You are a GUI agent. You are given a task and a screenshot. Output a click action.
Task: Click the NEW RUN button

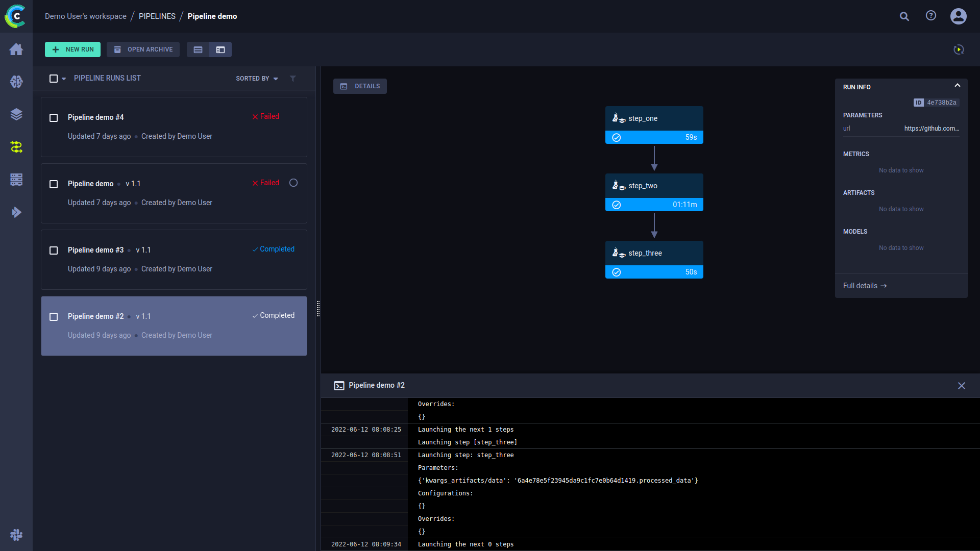[72, 49]
